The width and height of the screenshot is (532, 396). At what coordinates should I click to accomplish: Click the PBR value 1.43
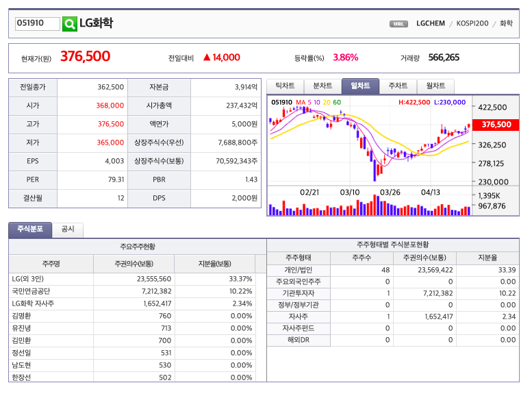251,180
